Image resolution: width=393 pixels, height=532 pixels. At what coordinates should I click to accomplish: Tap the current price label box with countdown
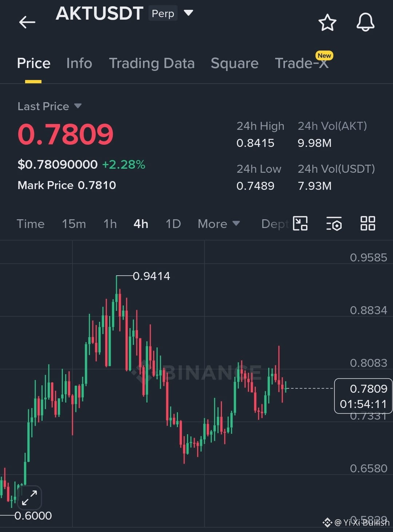pos(363,396)
